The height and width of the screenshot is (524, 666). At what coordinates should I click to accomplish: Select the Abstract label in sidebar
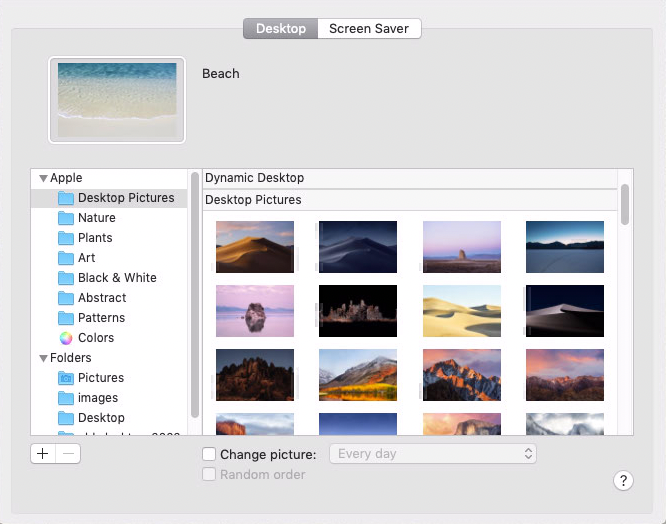102,298
